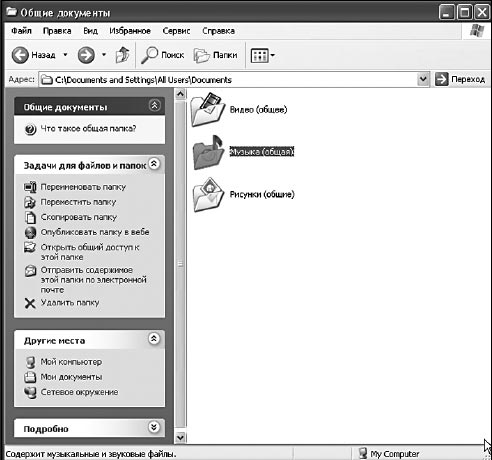Expand the address bar dropdown arrow
492x460 pixels.
(423, 79)
